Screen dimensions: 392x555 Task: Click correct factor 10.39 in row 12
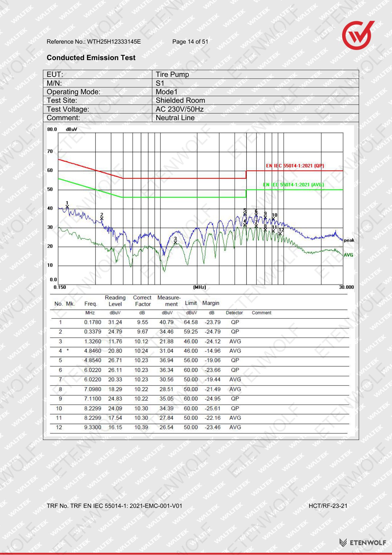click(x=141, y=427)
